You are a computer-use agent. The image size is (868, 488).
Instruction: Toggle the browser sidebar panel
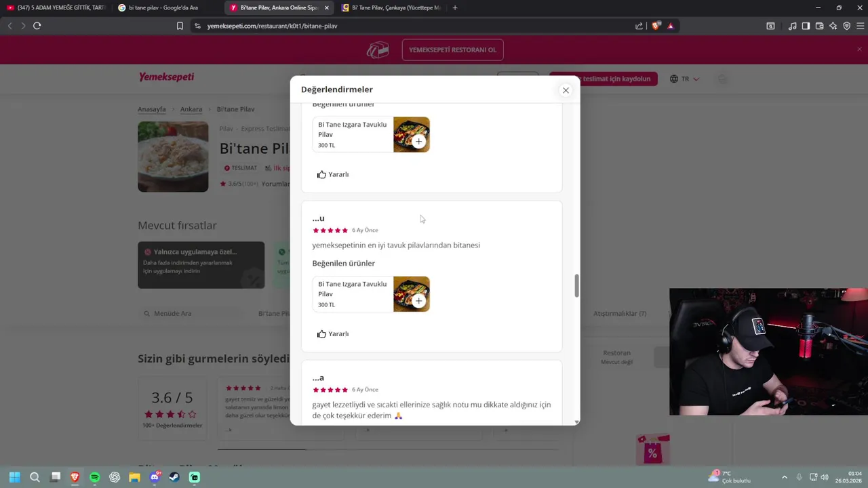pos(806,26)
